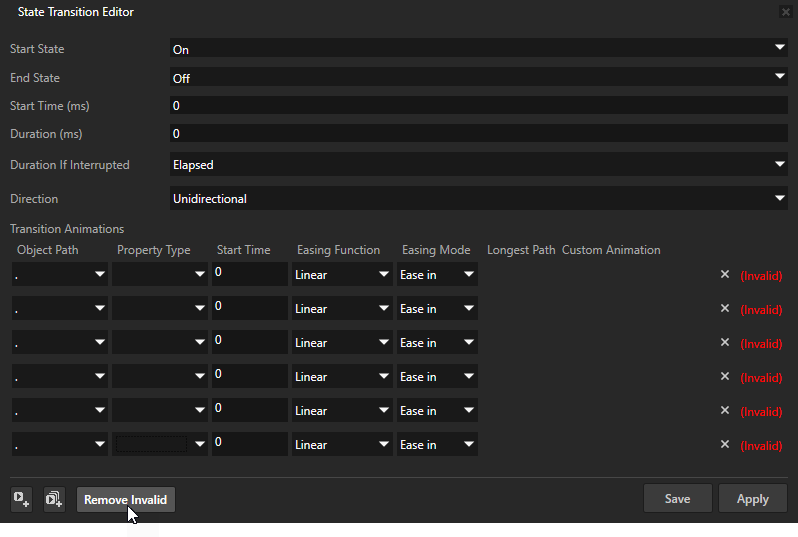The height and width of the screenshot is (537, 798).
Task: Remove the third animation row with X
Action: pyautogui.click(x=725, y=343)
